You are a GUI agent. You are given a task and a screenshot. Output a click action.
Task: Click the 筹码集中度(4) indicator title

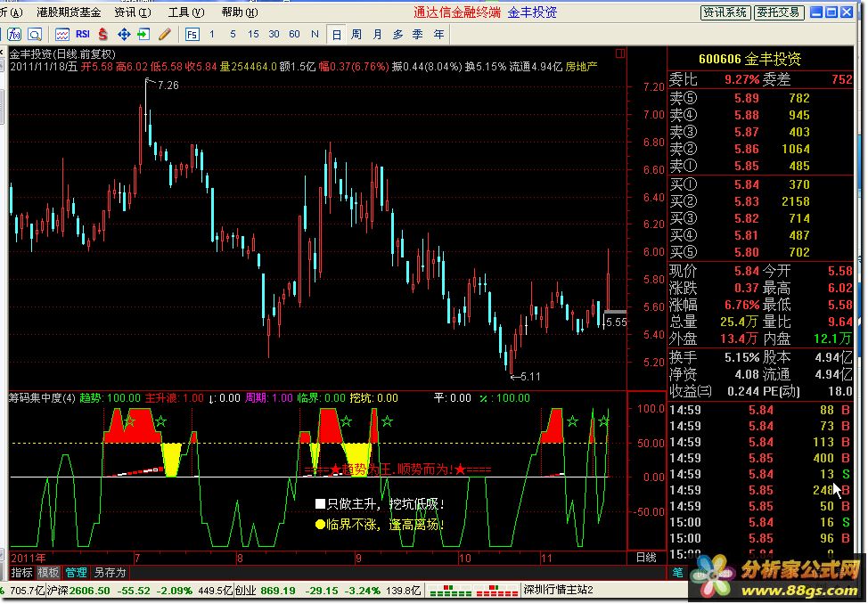click(42, 398)
